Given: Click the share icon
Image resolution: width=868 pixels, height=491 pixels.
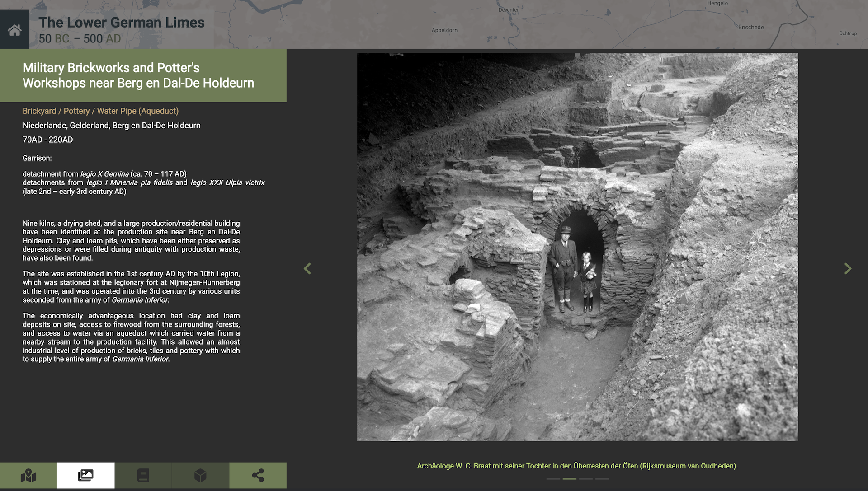Looking at the screenshot, I should 258,475.
